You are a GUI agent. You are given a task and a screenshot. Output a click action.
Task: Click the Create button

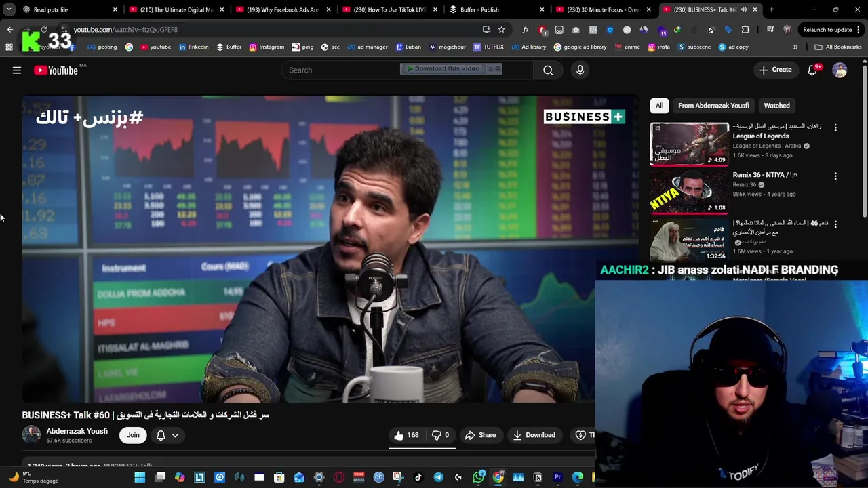click(x=775, y=70)
